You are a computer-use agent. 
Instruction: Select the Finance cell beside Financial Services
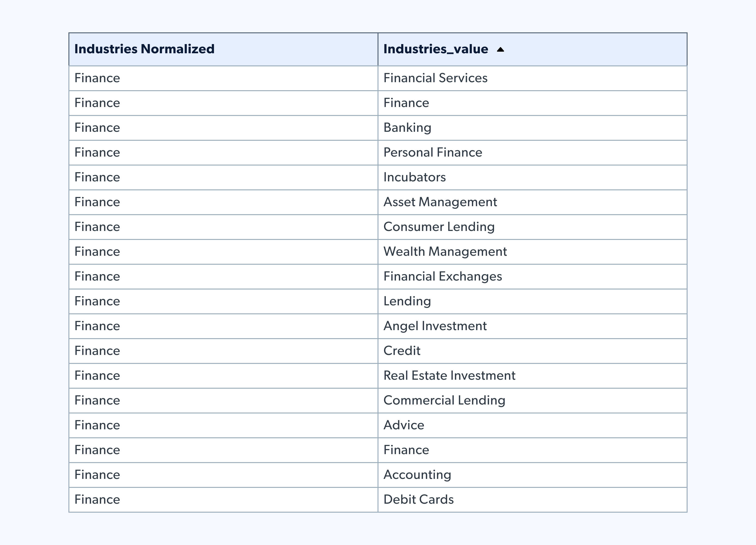(97, 78)
